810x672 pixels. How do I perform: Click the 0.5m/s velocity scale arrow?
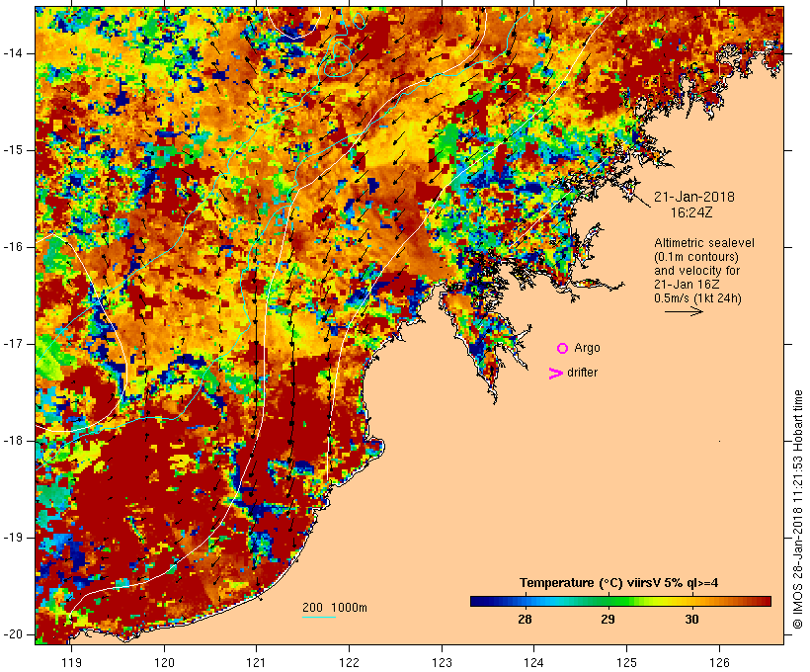pos(684,311)
